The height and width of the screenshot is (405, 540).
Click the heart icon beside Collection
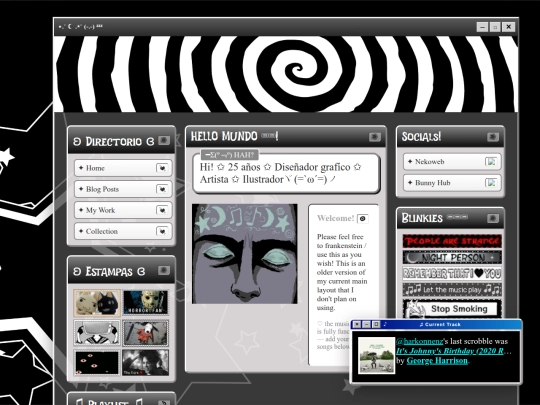pos(162,231)
